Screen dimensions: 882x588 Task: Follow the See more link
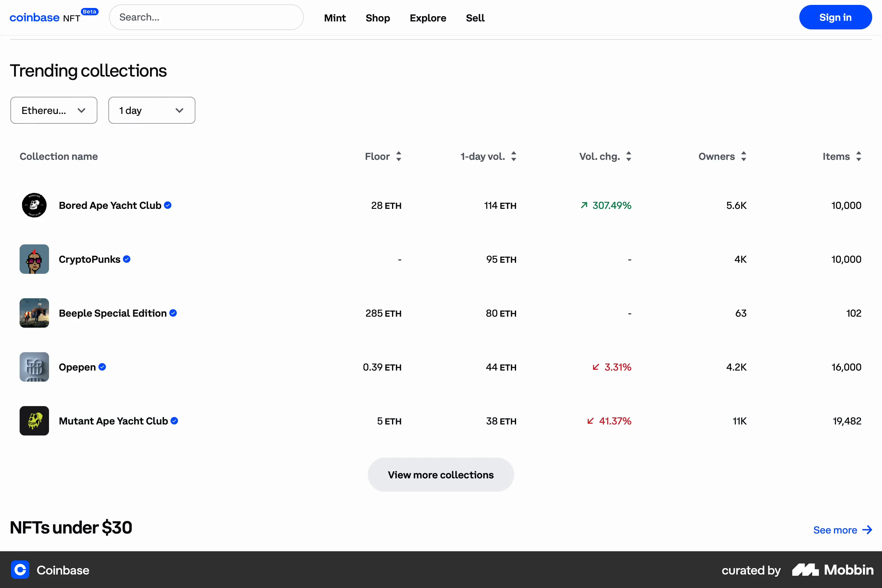tap(842, 530)
